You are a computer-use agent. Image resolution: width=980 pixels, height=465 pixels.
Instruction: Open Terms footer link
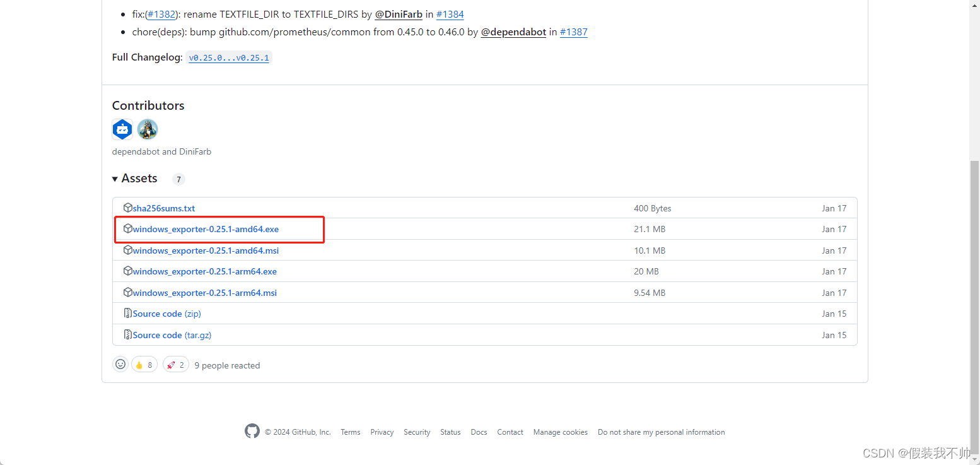pos(351,432)
